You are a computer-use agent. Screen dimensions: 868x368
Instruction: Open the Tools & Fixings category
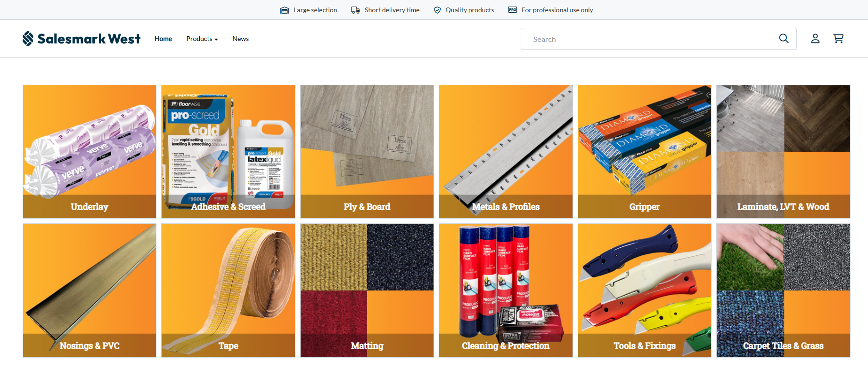point(645,290)
